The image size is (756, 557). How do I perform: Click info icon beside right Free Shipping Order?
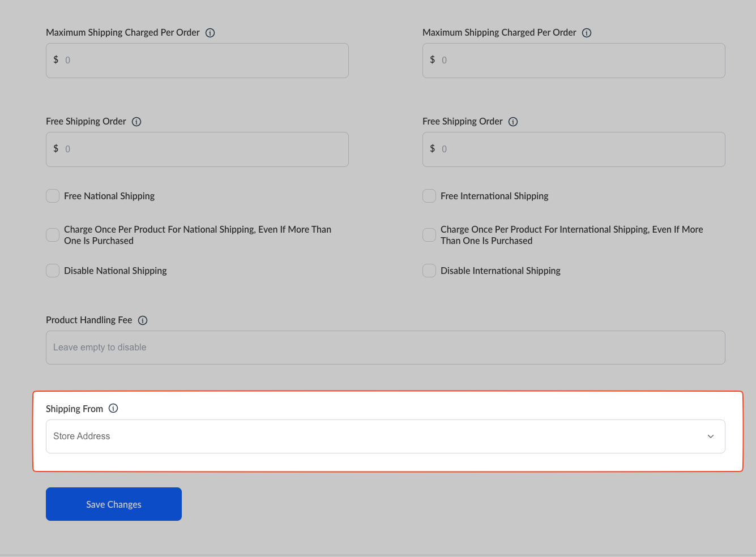pos(513,122)
